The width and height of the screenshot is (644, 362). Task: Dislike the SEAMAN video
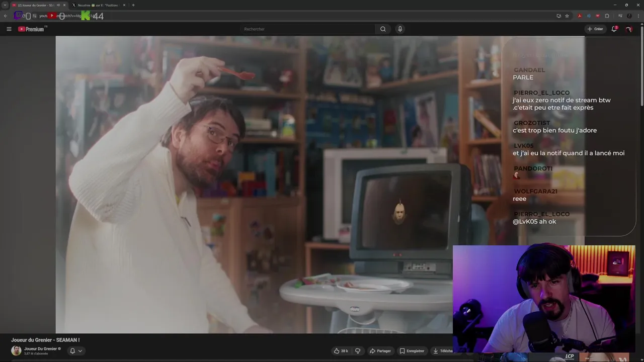358,351
